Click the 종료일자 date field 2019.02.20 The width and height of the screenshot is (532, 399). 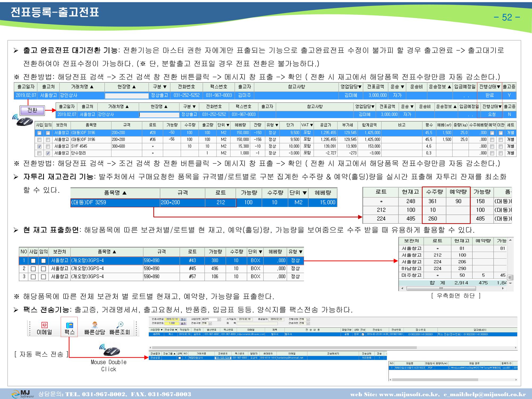point(277,319)
